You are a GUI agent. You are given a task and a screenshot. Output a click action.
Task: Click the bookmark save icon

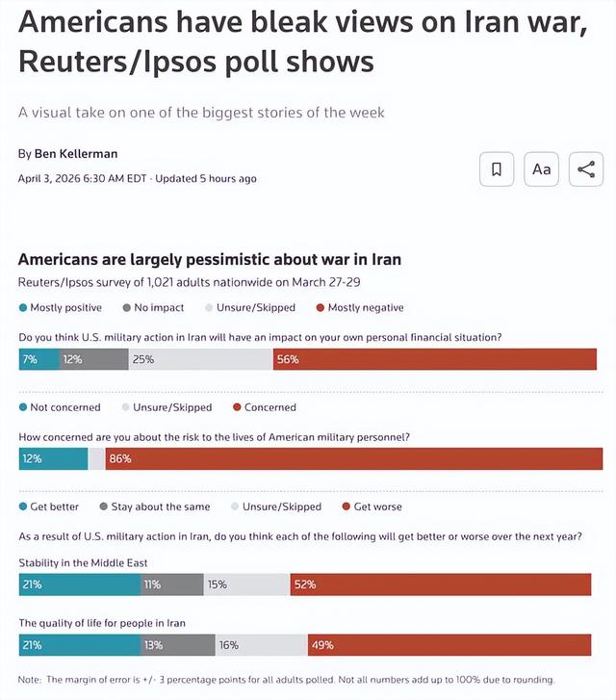pos(497,169)
